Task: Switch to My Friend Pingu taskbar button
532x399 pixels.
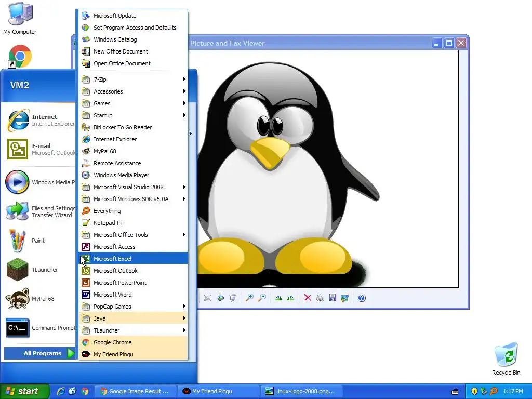Action: point(218,391)
